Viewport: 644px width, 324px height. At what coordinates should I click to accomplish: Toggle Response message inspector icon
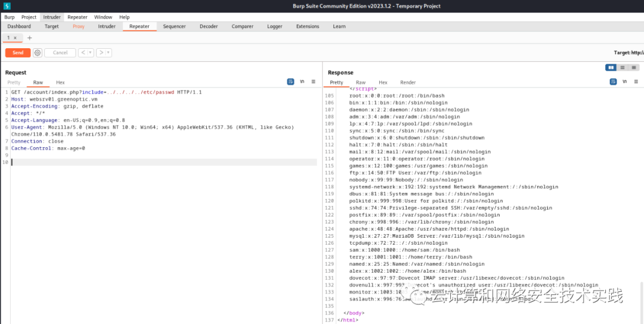pyautogui.click(x=613, y=82)
